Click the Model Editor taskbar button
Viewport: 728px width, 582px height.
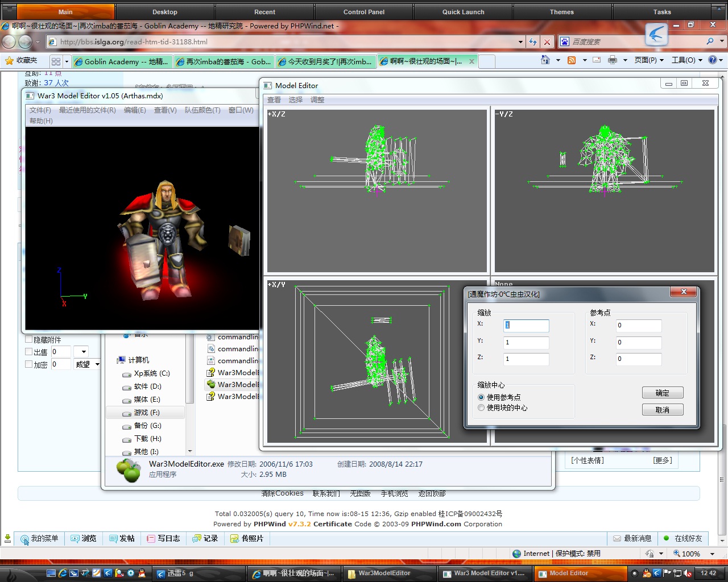click(x=579, y=573)
